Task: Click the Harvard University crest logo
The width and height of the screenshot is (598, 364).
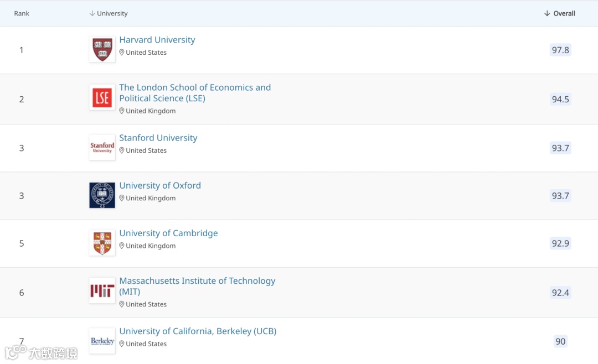Action: (x=102, y=49)
